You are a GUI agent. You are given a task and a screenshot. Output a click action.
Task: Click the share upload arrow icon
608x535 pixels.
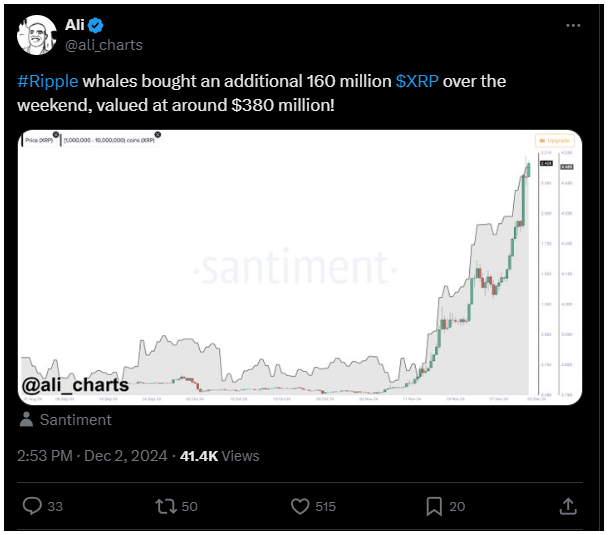pyautogui.click(x=568, y=506)
